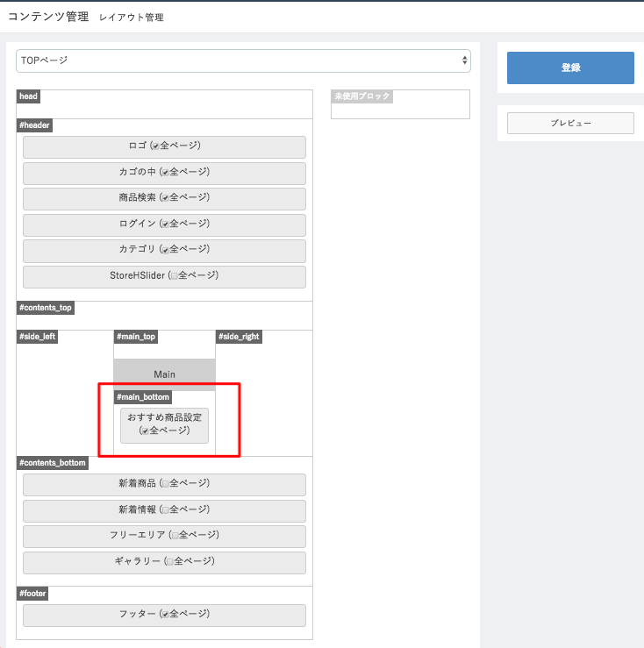This screenshot has width=644, height=648.
Task: Toggle 全ページ checkbox for カテゴリ block
Action: click(165, 250)
